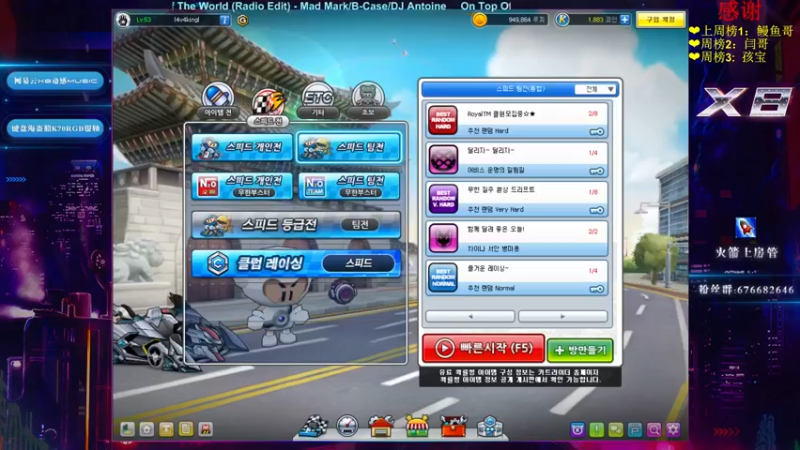Expand the 전체 filter dropdown in room list
The image size is (800, 450).
pos(596,89)
